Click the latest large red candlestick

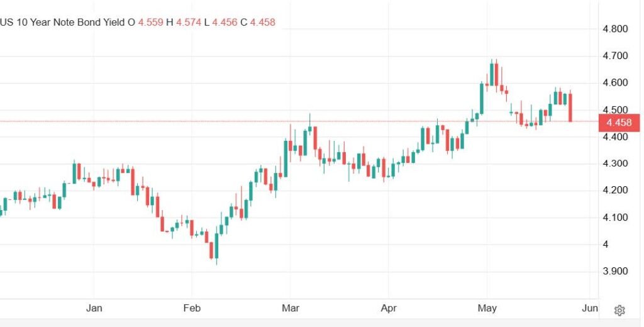(570, 108)
